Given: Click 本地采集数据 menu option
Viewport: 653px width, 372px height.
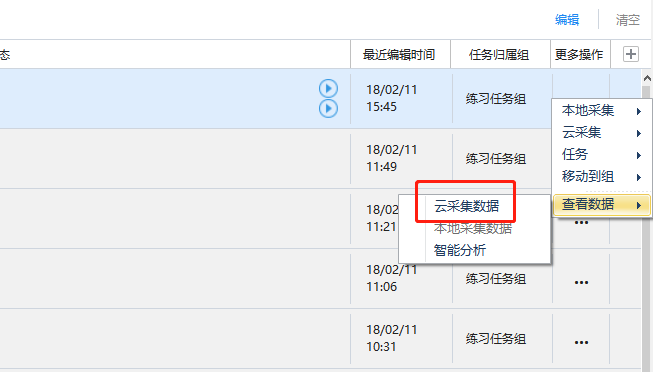Looking at the screenshot, I should coord(473,228).
